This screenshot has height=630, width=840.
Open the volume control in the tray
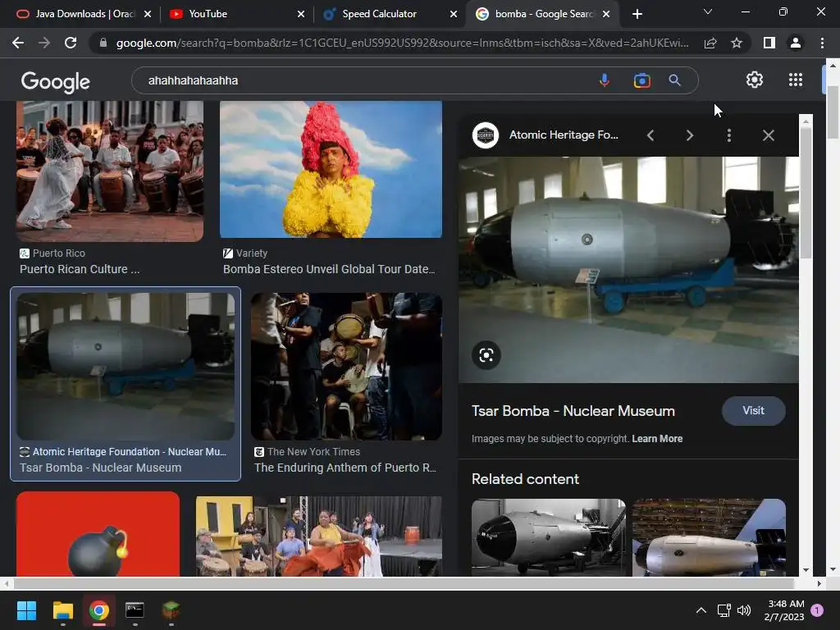(x=744, y=610)
